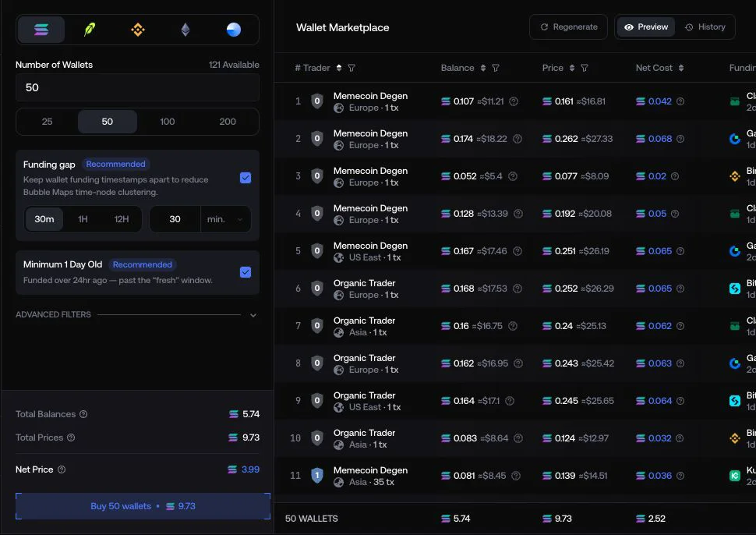The image size is (756, 535).
Task: Click balance info icon beside $18.22
Action: (518, 139)
